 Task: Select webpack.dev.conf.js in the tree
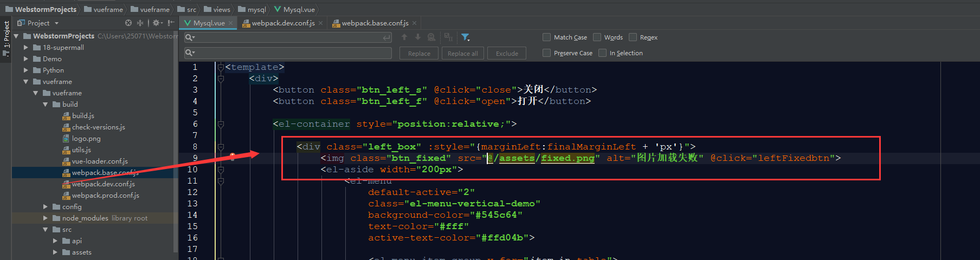[x=103, y=184]
